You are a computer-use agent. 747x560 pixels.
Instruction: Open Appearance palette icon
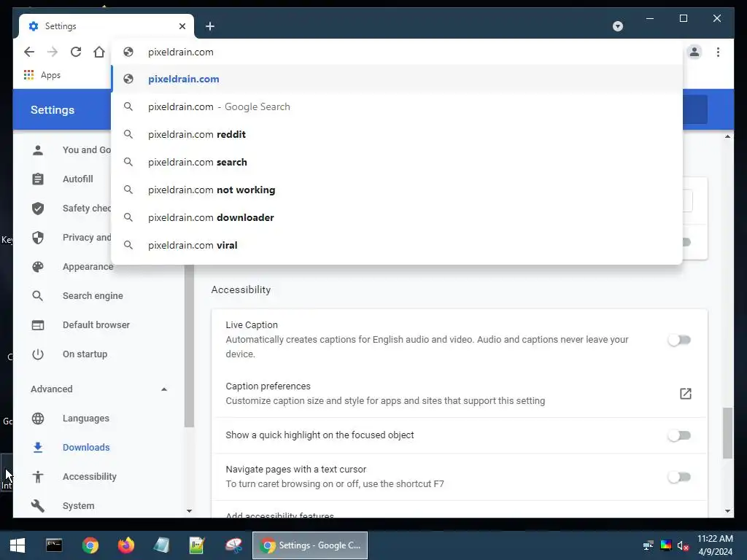point(38,267)
